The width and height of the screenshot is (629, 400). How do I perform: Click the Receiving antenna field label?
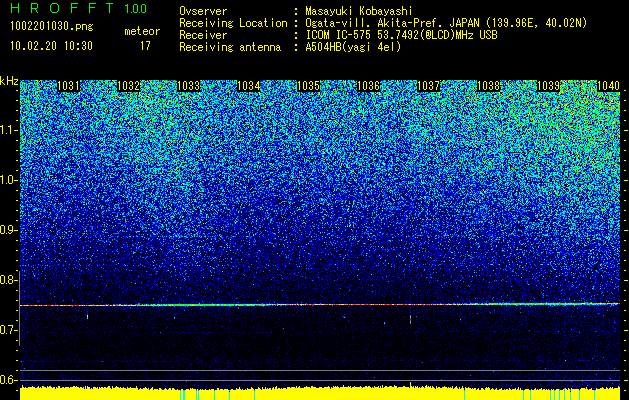pos(230,47)
